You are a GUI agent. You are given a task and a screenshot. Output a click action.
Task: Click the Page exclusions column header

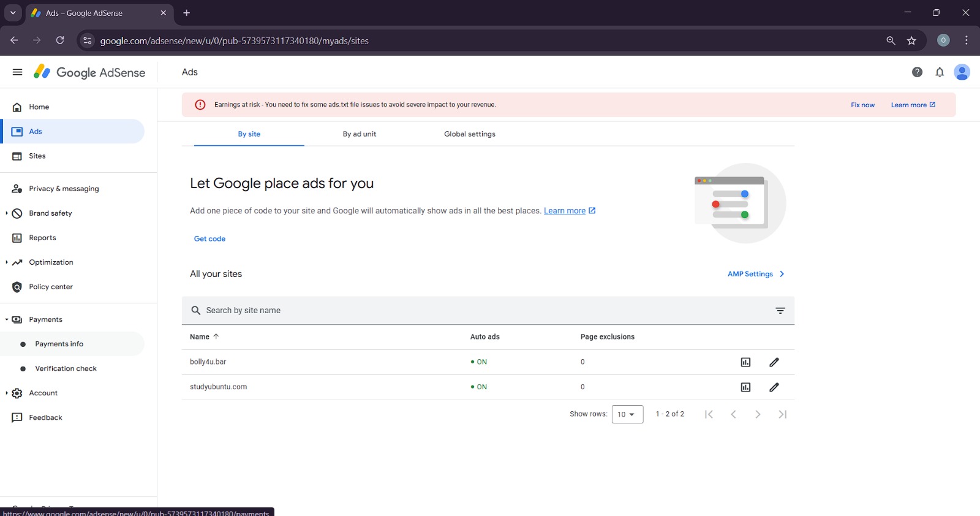click(x=607, y=337)
